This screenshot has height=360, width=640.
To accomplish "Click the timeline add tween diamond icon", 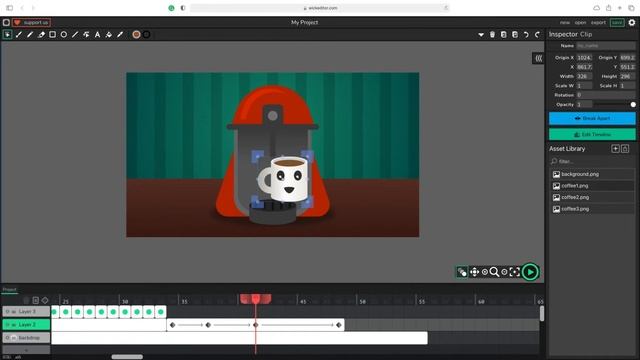I will coord(45,300).
